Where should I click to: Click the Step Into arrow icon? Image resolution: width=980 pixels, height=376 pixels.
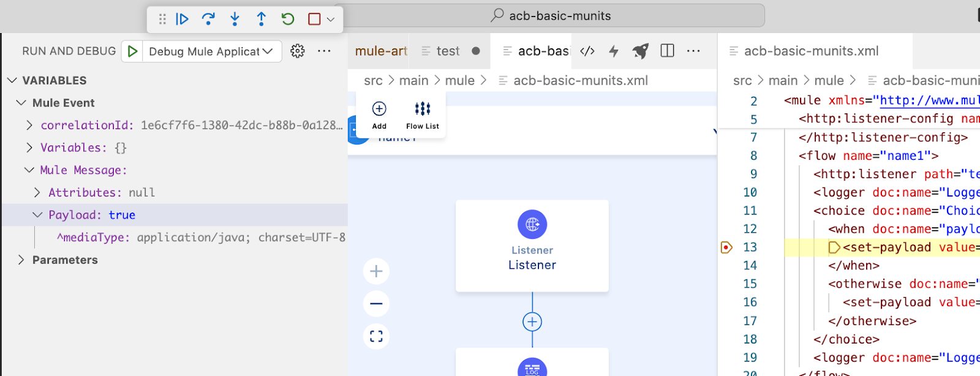pos(235,19)
